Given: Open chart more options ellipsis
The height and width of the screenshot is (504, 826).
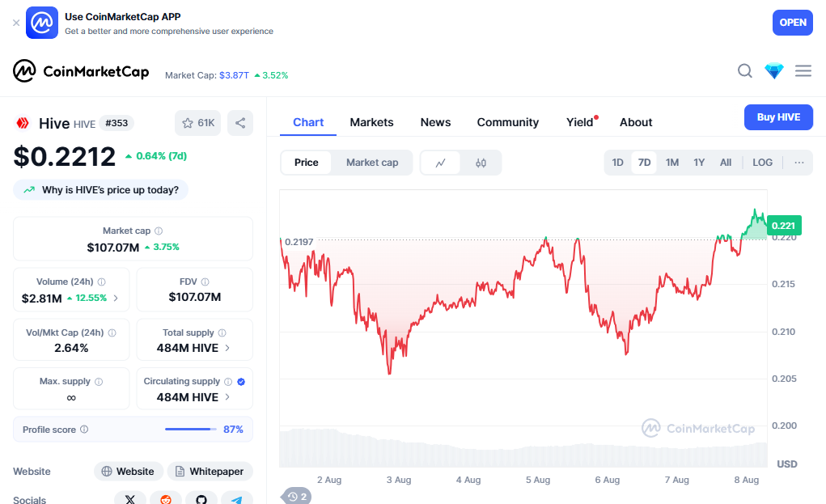Looking at the screenshot, I should (799, 163).
